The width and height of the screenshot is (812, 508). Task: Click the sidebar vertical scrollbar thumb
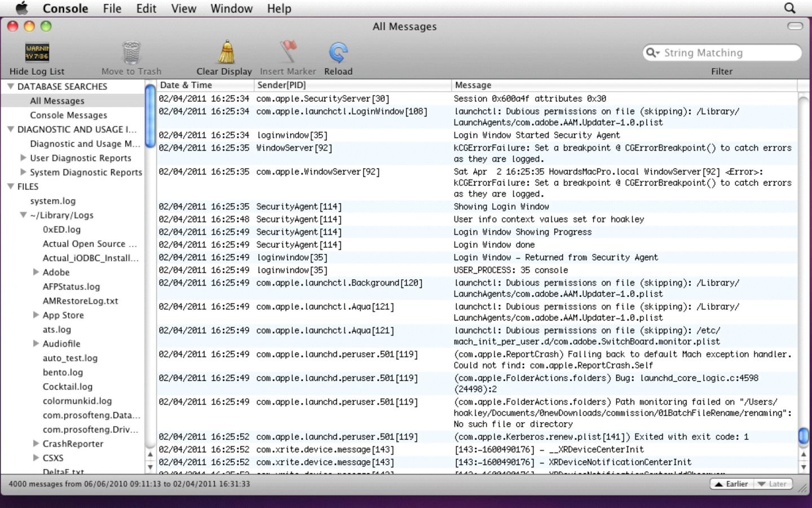coord(150,115)
